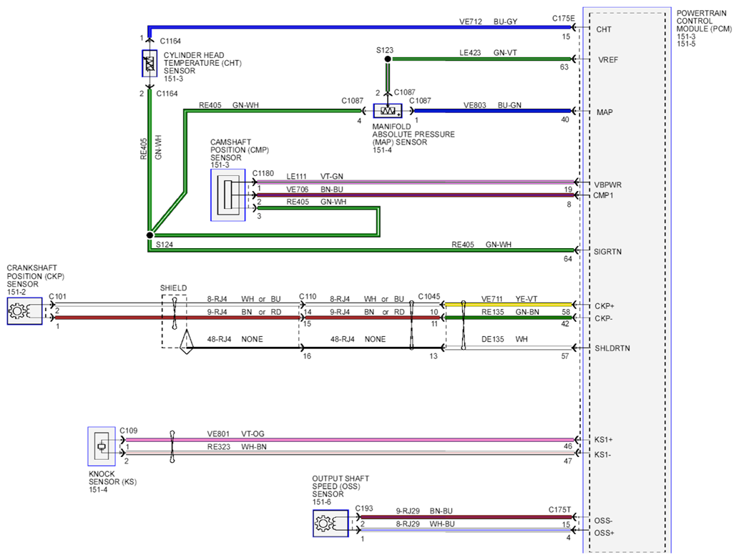739x560 pixels.
Task: Click the VE803 wire circuit label
Action: tap(474, 105)
